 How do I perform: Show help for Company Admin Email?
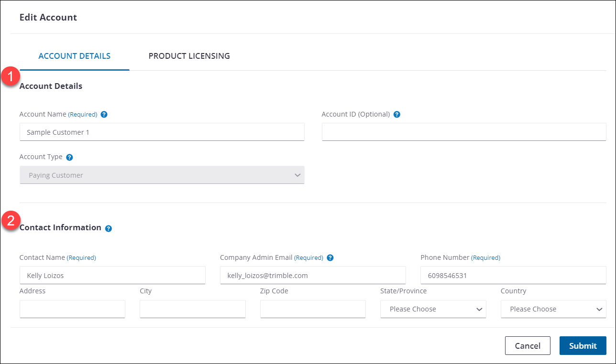click(330, 258)
